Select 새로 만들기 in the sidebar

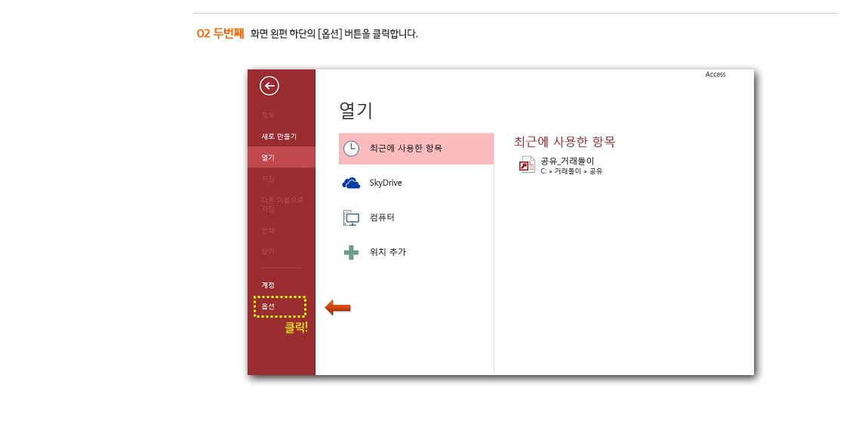coord(279,137)
